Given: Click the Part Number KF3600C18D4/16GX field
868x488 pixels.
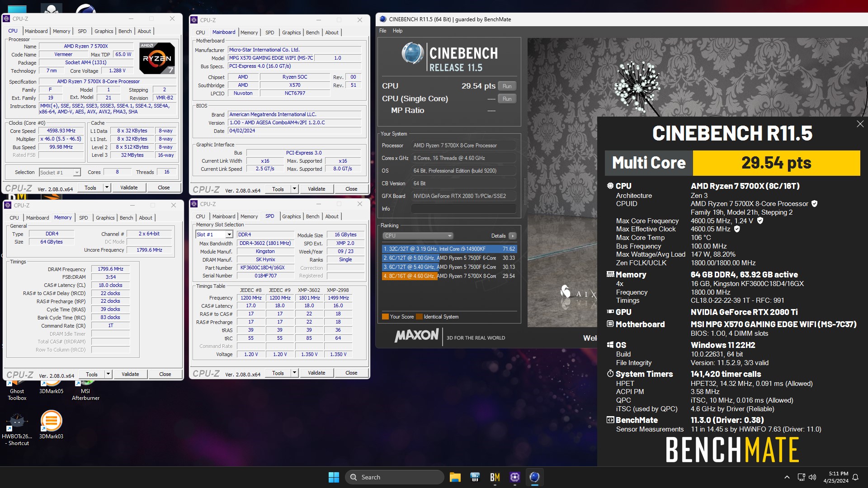Looking at the screenshot, I should (266, 267).
